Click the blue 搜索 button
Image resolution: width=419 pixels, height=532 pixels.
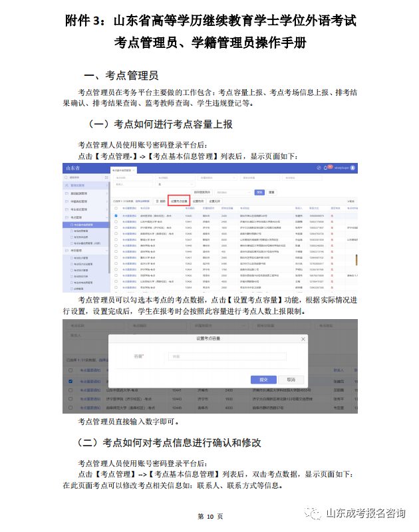(x=259, y=192)
